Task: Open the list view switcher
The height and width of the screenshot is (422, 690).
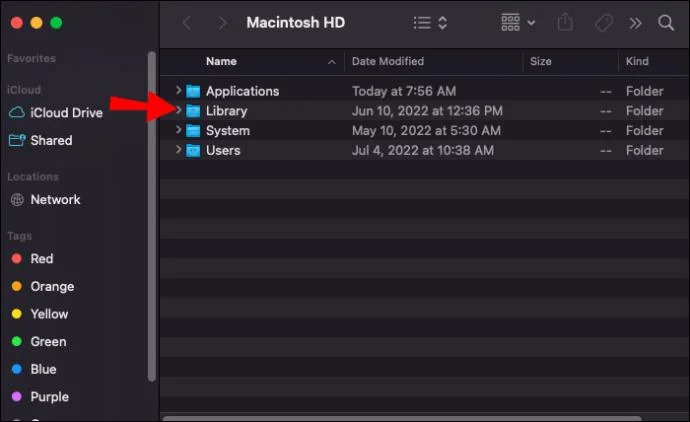Action: pyautogui.click(x=430, y=23)
